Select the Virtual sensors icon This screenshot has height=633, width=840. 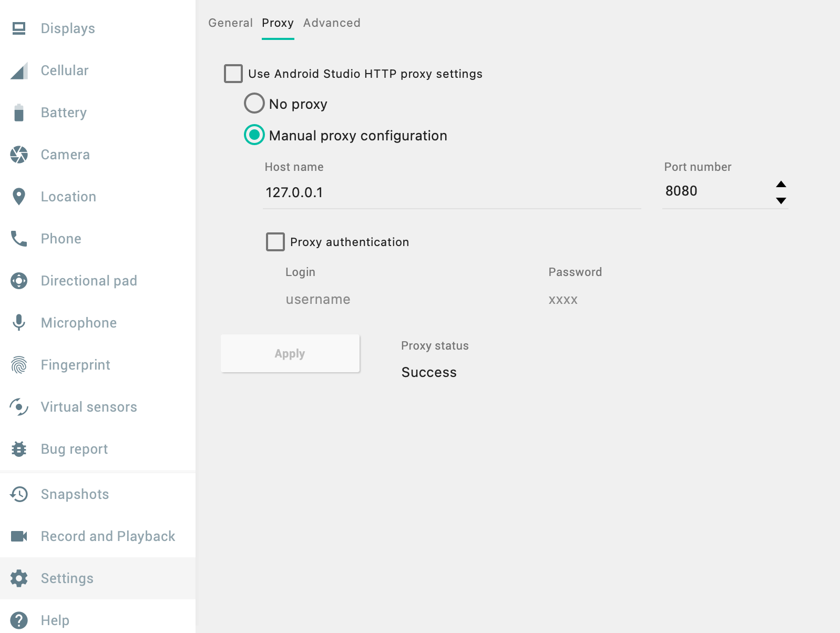[x=19, y=406]
